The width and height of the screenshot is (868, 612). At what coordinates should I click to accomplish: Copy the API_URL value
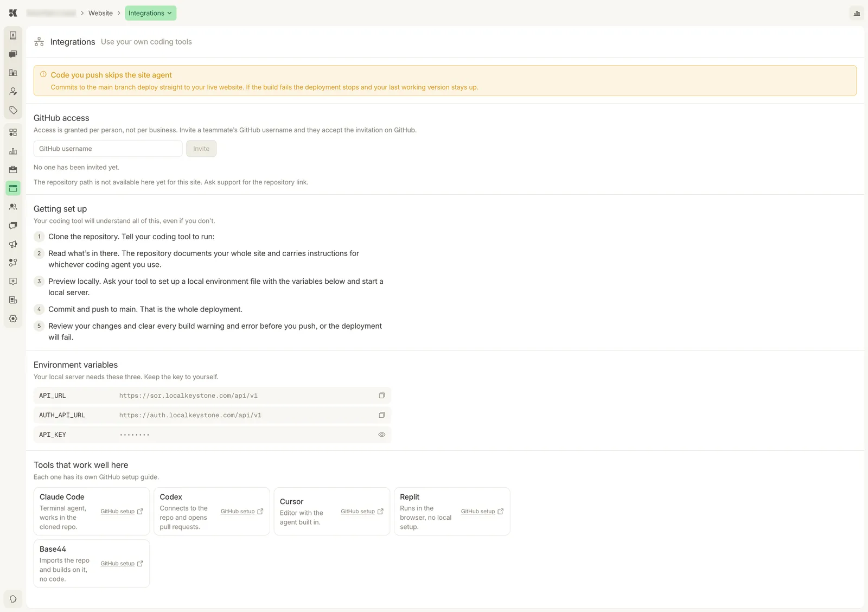381,396
